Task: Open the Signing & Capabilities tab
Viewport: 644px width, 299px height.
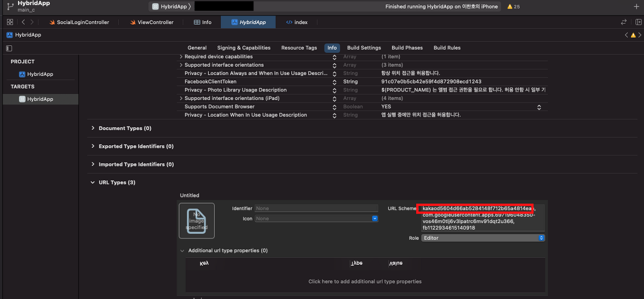Action: click(x=244, y=48)
